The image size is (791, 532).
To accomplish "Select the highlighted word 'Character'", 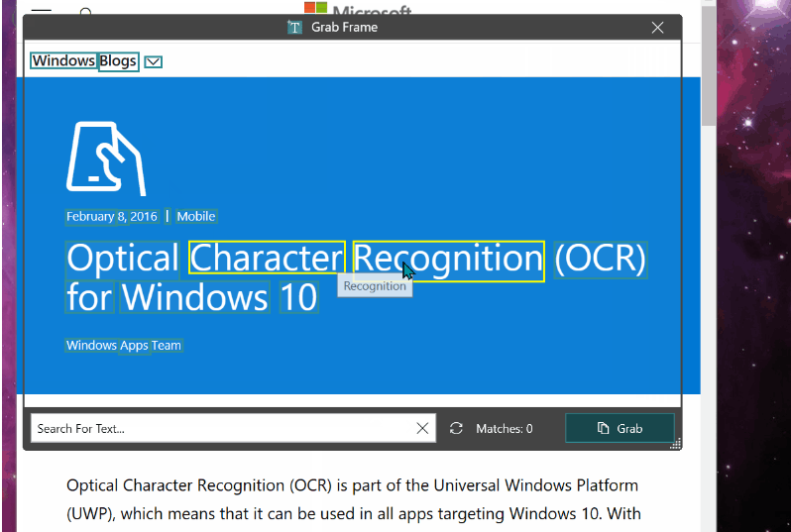I will click(x=267, y=258).
